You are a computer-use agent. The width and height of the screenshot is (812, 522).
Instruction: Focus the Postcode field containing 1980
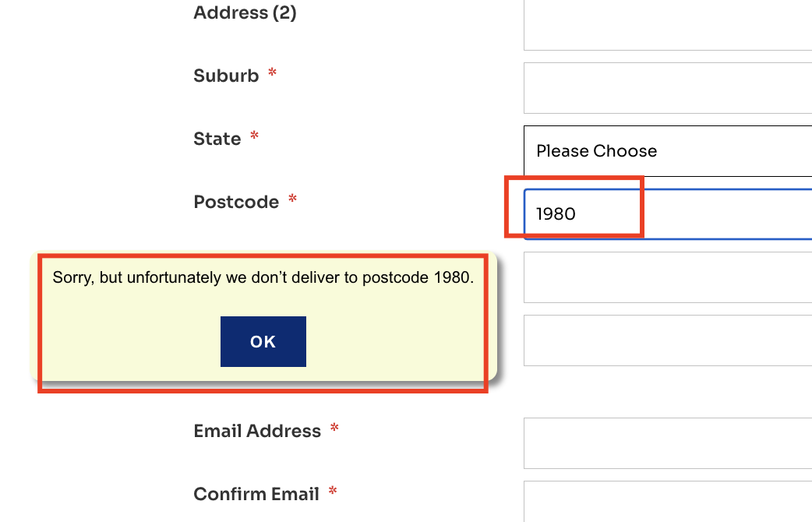point(668,214)
